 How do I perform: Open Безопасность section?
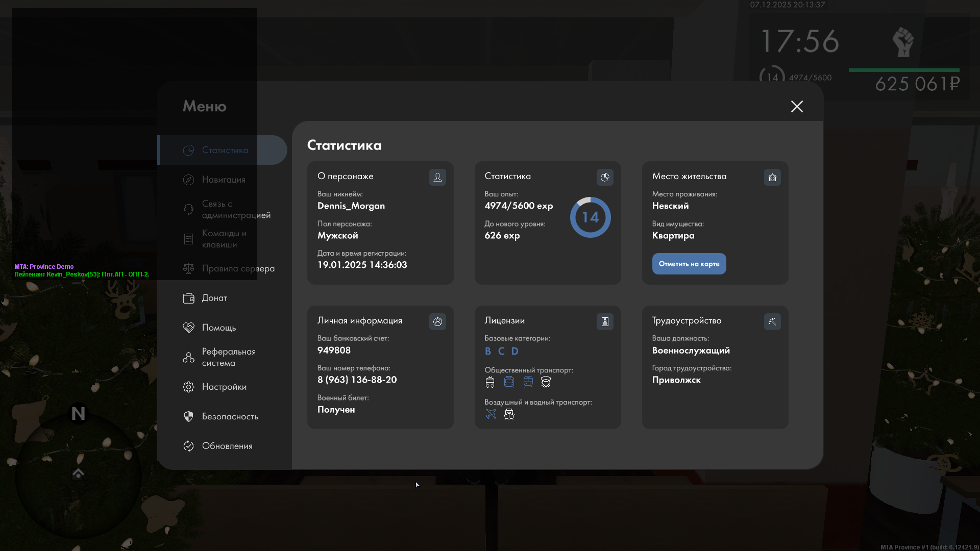[230, 416]
